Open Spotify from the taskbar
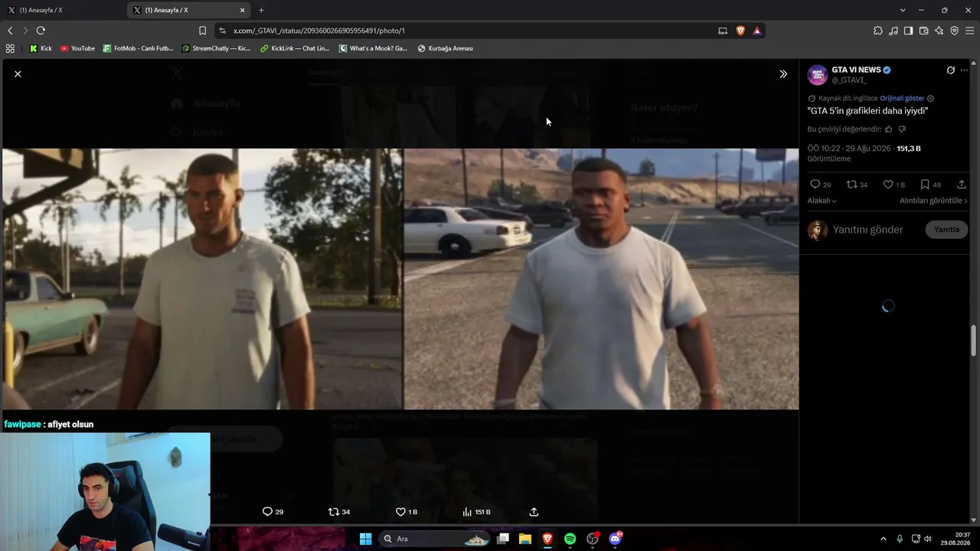980x551 pixels. [x=570, y=539]
